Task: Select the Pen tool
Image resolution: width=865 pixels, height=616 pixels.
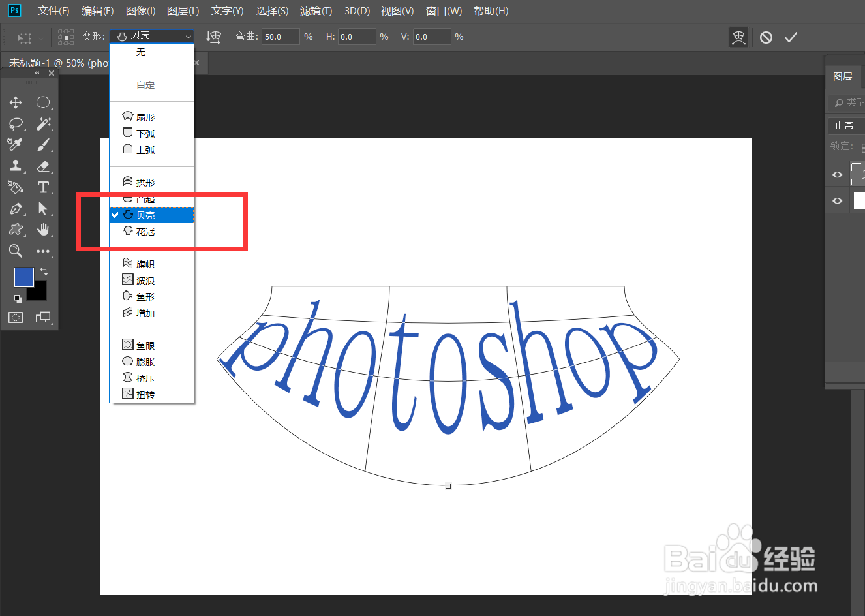Action: click(16, 209)
